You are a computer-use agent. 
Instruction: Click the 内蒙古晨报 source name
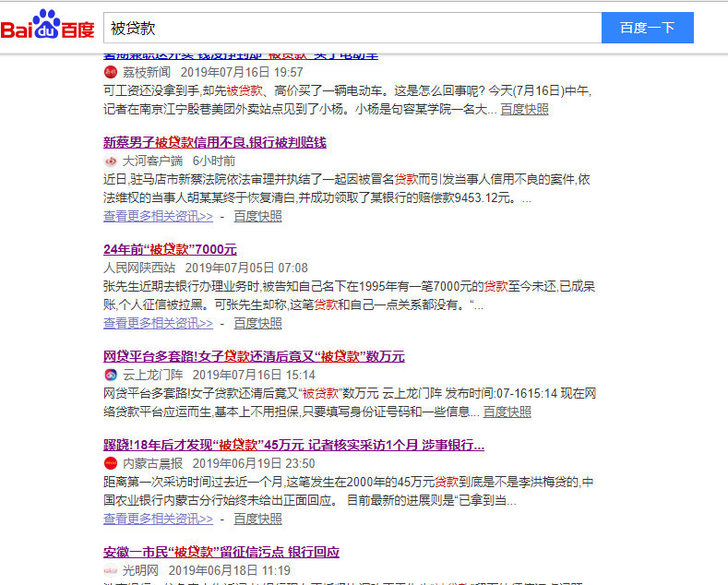[x=153, y=463]
